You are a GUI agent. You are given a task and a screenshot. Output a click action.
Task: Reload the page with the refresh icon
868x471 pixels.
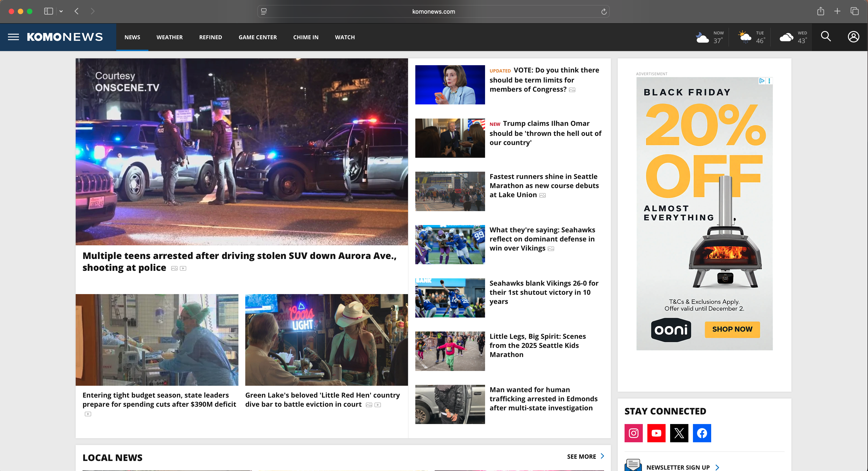click(x=604, y=11)
